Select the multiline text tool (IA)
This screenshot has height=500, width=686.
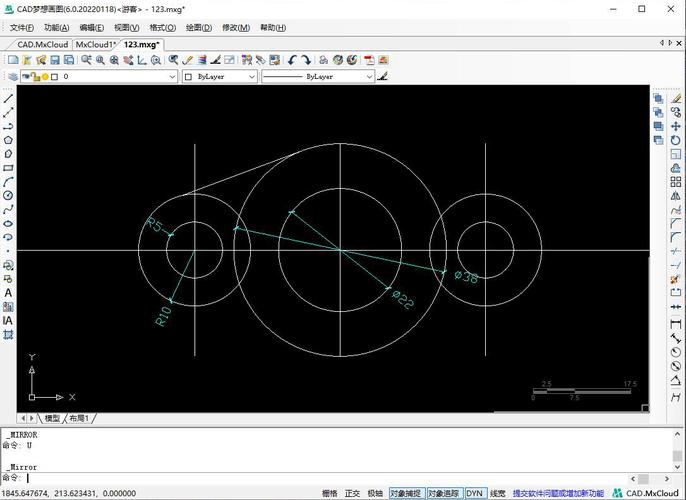(8, 321)
